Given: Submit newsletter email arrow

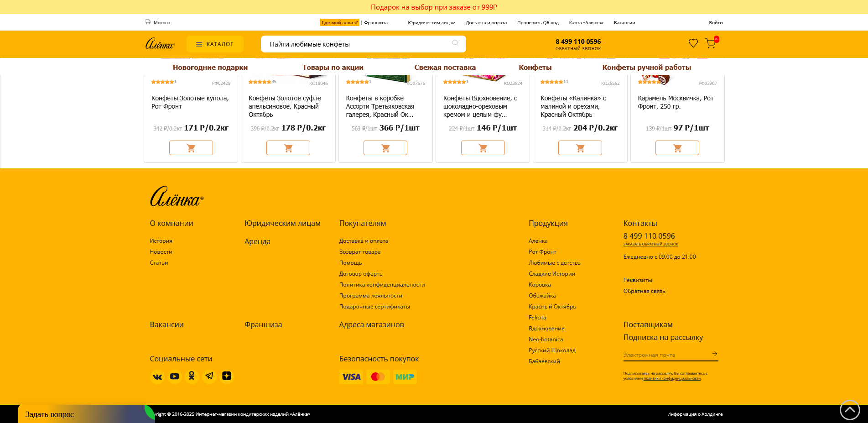Looking at the screenshot, I should [714, 354].
